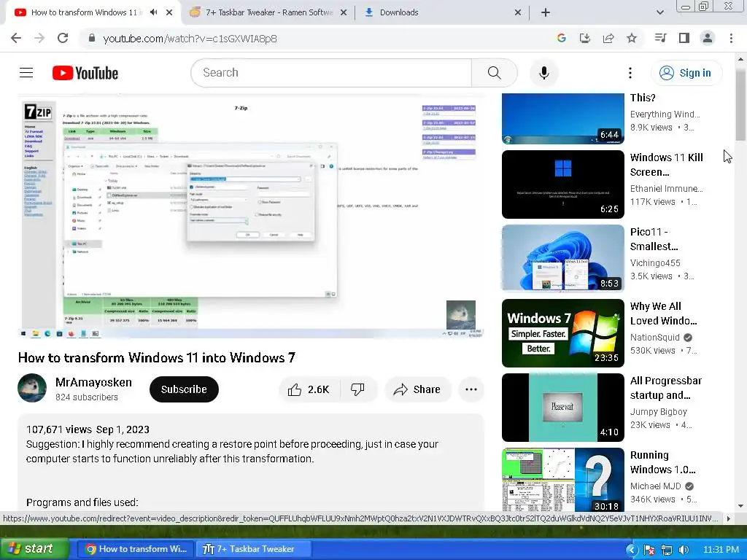Share this page from the address bar
Image resolution: width=747 pixels, height=560 pixels.
coord(608,38)
